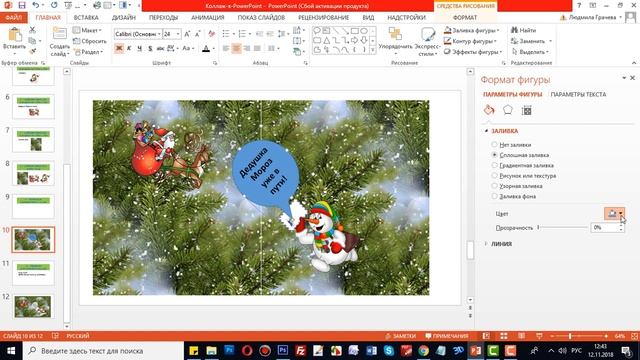Toggle italic (К) formatting
This screenshot has width=640, height=360.
pos(129,48)
